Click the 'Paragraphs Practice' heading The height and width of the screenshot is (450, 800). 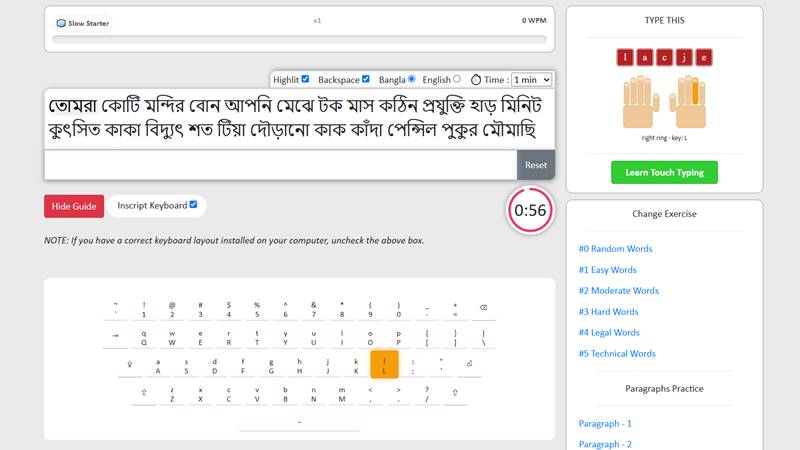[x=664, y=389]
